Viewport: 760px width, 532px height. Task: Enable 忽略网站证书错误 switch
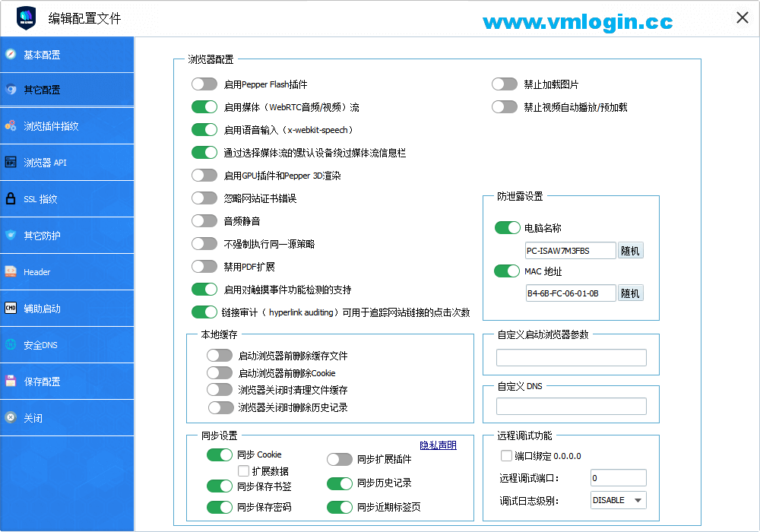204,198
